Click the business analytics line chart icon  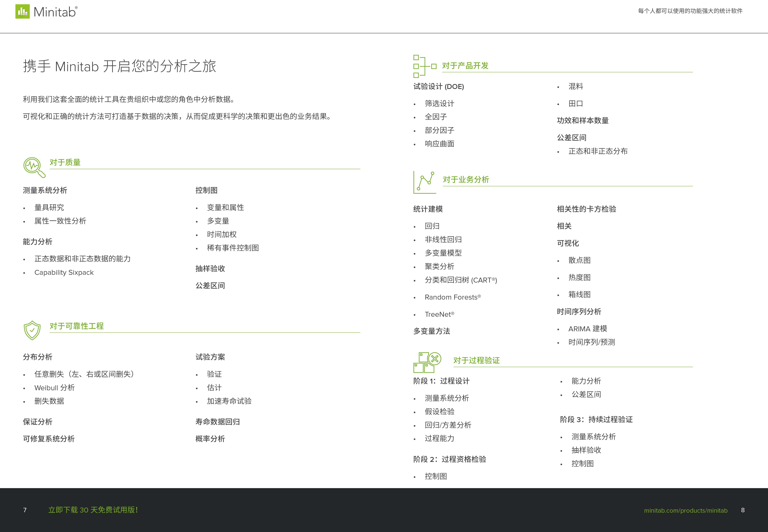(x=424, y=182)
